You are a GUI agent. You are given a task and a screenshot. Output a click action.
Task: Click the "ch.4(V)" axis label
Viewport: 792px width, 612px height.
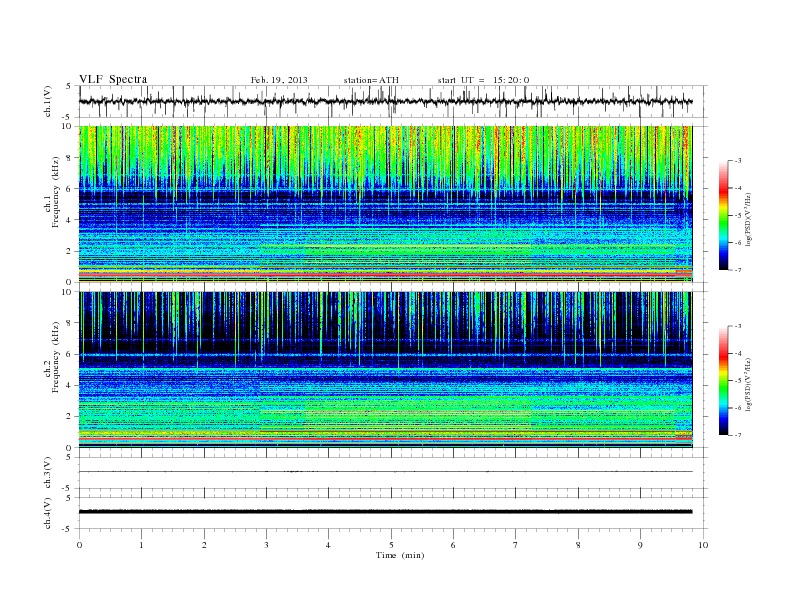click(47, 513)
